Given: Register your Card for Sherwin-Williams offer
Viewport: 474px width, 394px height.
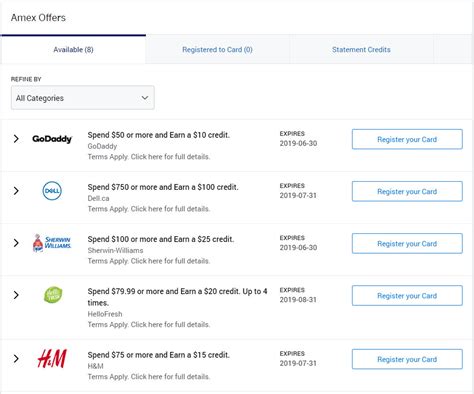Looking at the screenshot, I should pos(407,244).
